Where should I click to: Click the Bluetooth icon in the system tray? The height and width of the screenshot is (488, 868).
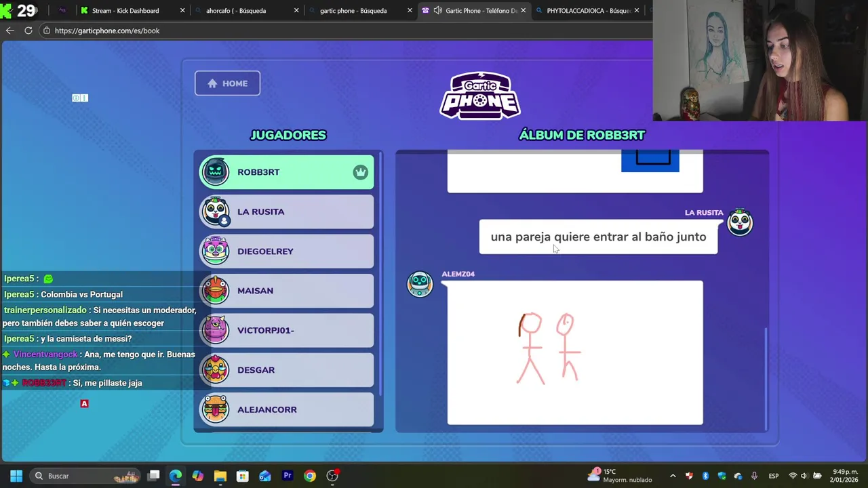pos(705,476)
